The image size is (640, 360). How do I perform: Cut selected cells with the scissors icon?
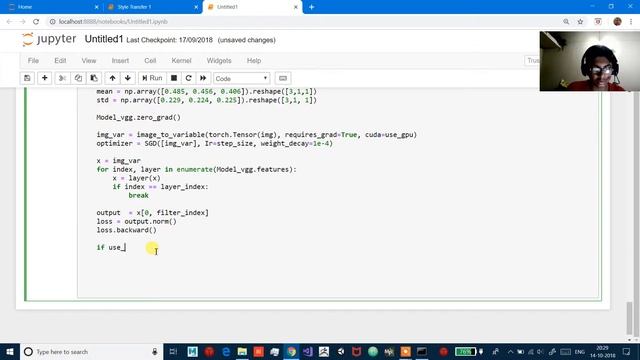[x=62, y=78]
